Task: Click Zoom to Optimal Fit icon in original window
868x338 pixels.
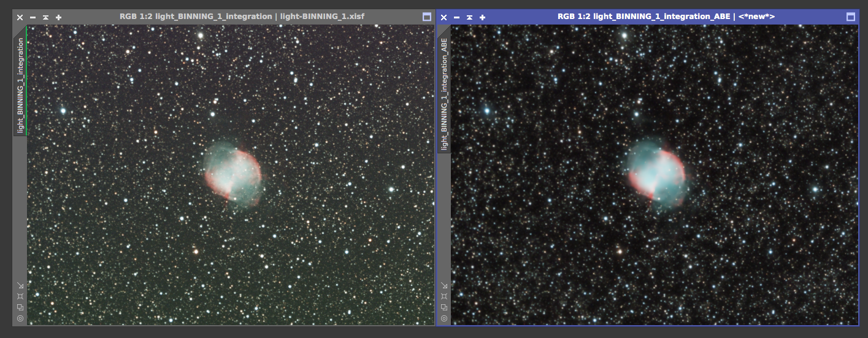Action: 20,296
